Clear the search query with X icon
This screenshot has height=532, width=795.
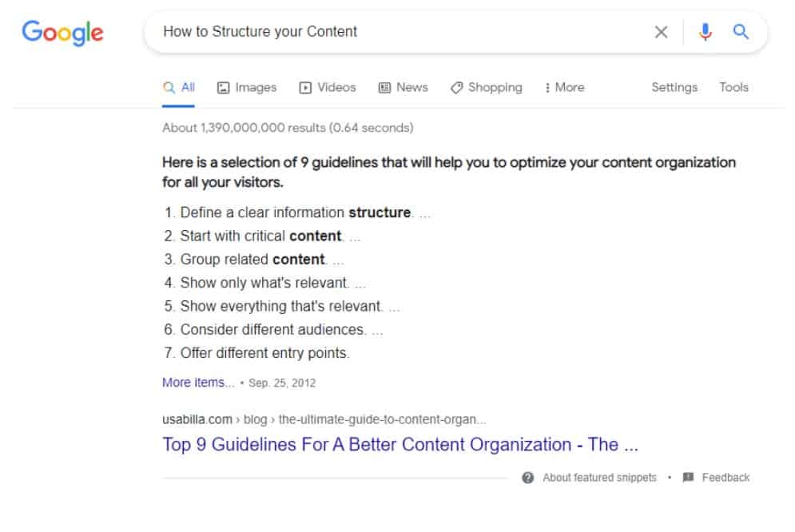661,32
